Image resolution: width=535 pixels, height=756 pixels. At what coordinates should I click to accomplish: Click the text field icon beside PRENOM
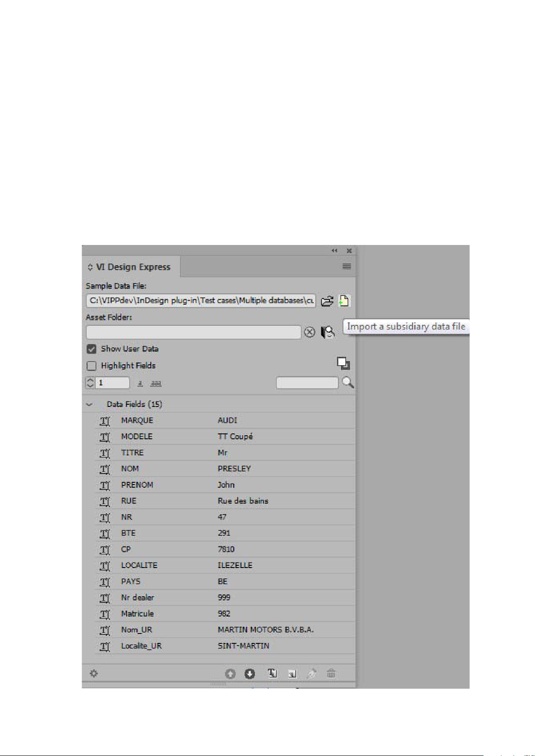pyautogui.click(x=105, y=485)
